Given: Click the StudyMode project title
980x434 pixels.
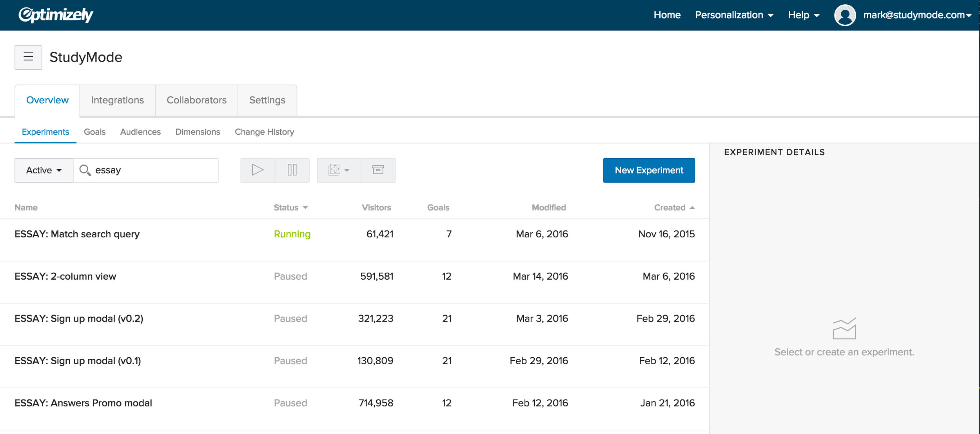Looking at the screenshot, I should coord(86,58).
